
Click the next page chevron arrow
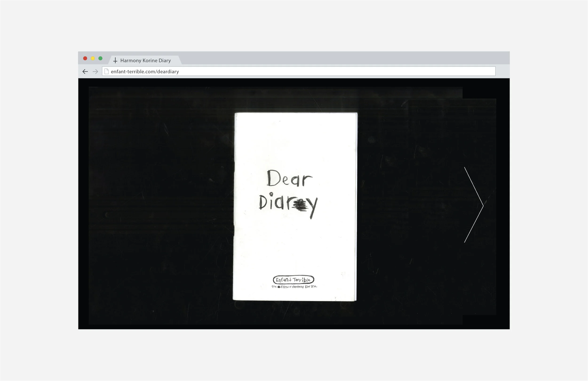(474, 205)
